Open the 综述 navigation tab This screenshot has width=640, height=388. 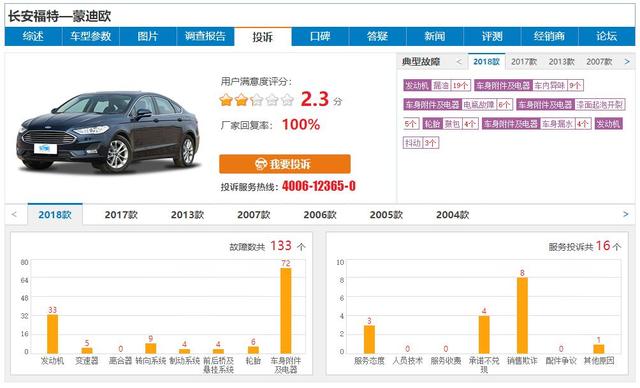point(33,37)
